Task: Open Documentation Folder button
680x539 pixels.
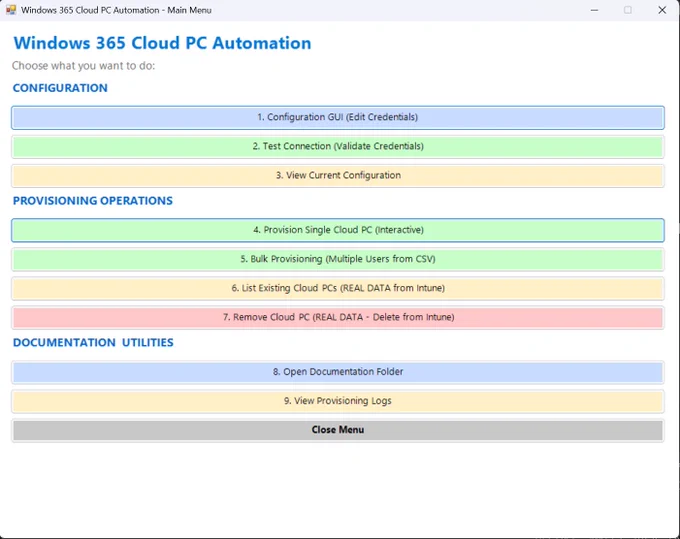Action: pyautogui.click(x=338, y=372)
